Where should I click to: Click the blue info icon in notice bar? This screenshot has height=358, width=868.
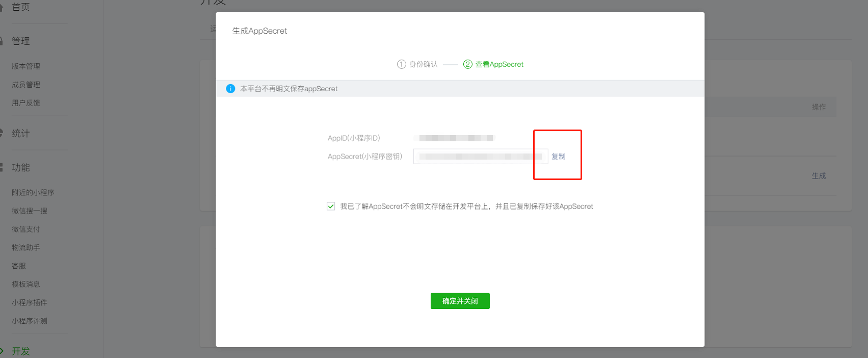point(230,89)
